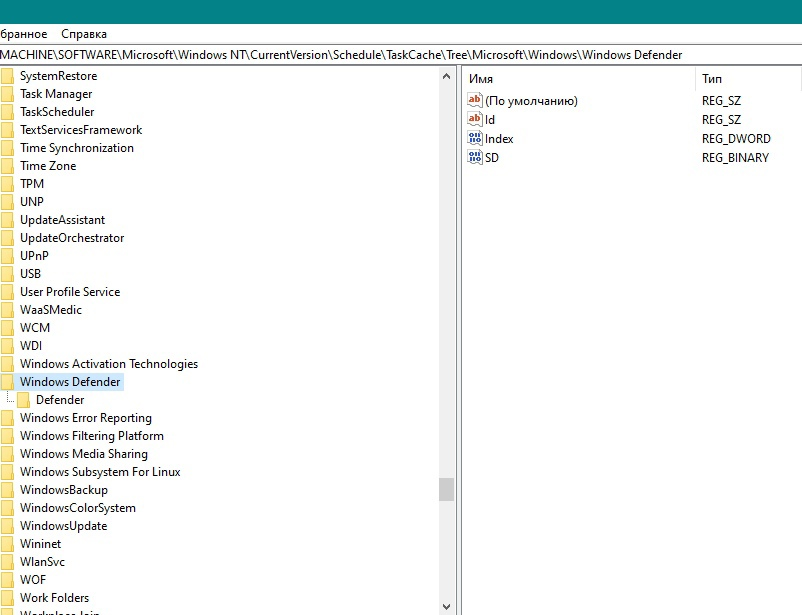Select the SystemRestore key
The width and height of the screenshot is (802, 615).
pyautogui.click(x=58, y=76)
